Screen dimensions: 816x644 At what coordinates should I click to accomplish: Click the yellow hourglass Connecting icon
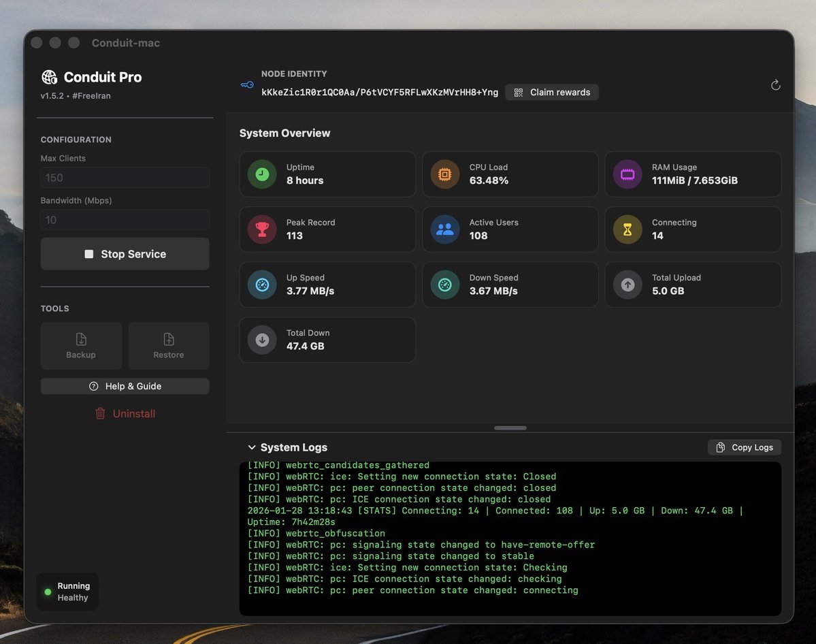(x=627, y=229)
